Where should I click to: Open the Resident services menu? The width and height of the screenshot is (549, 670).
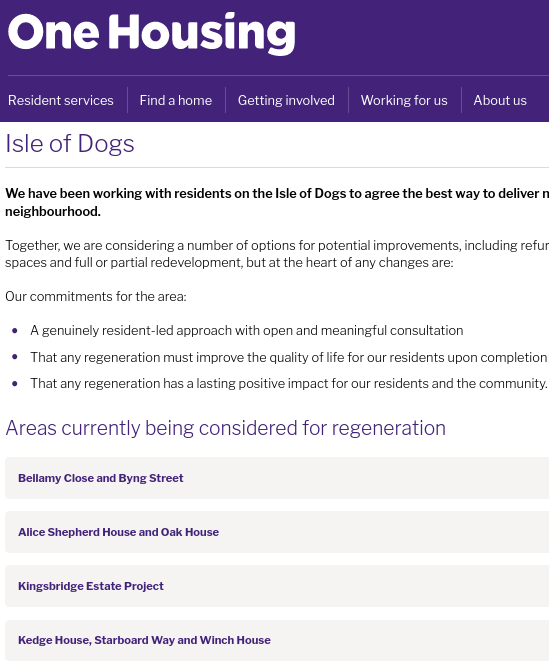(x=61, y=100)
